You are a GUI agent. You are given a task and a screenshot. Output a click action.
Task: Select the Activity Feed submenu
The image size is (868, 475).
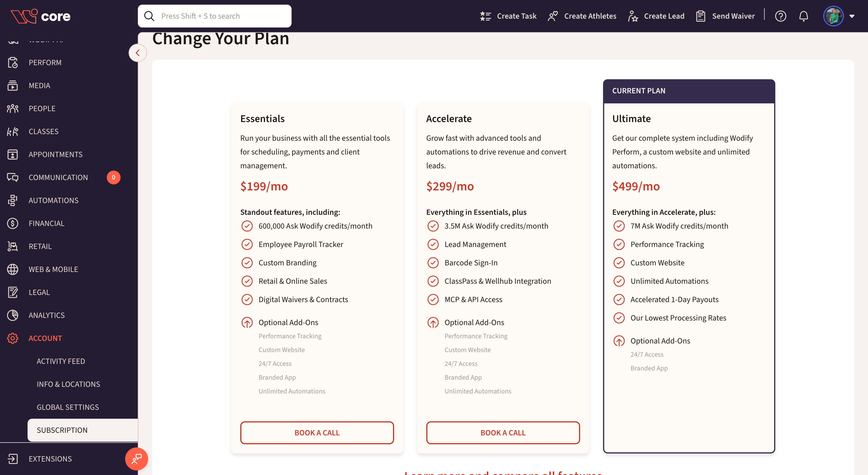click(x=61, y=361)
